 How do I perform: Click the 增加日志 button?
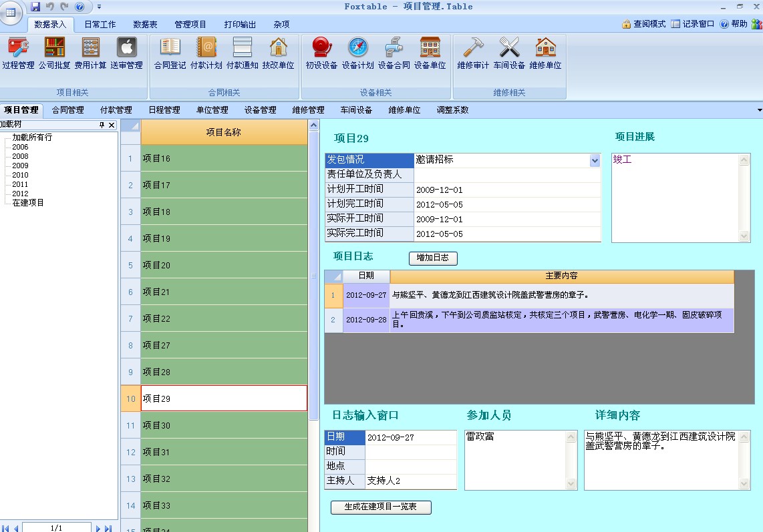tap(433, 258)
